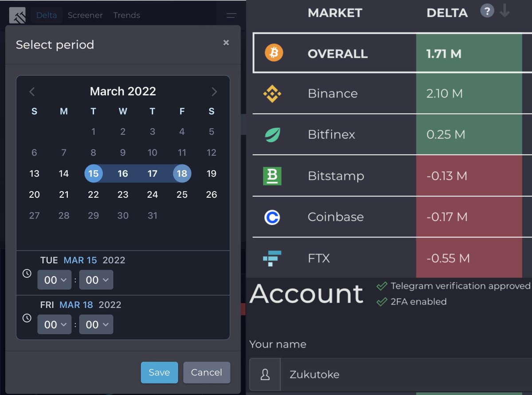Save the selected period
The height and width of the screenshot is (395, 532).
(159, 372)
